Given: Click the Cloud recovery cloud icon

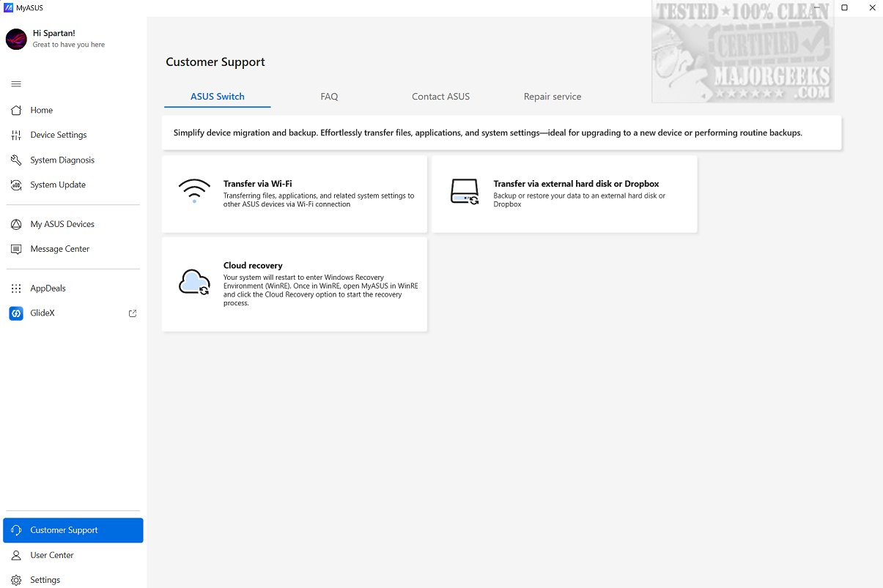Looking at the screenshot, I should [x=194, y=282].
